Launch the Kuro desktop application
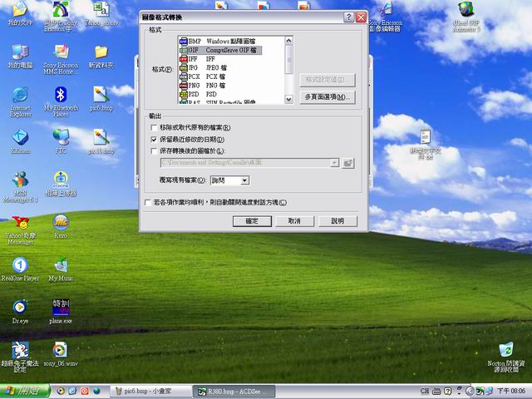Image resolution: width=532 pixels, height=399 pixels. [x=61, y=227]
